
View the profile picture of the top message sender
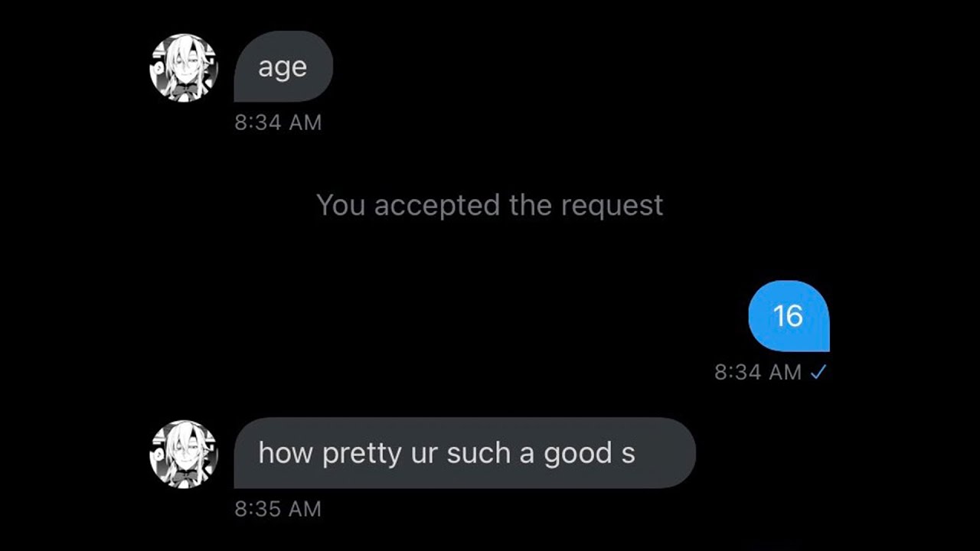(x=184, y=67)
